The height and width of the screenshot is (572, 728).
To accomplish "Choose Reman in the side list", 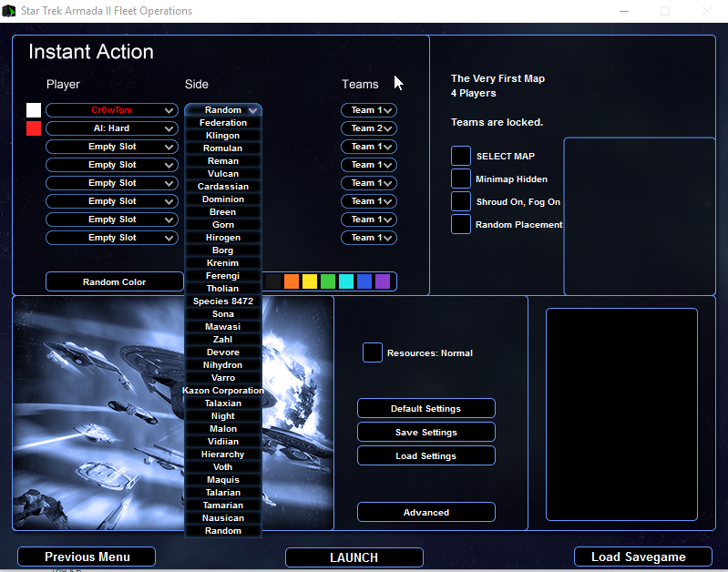I will pyautogui.click(x=223, y=161).
